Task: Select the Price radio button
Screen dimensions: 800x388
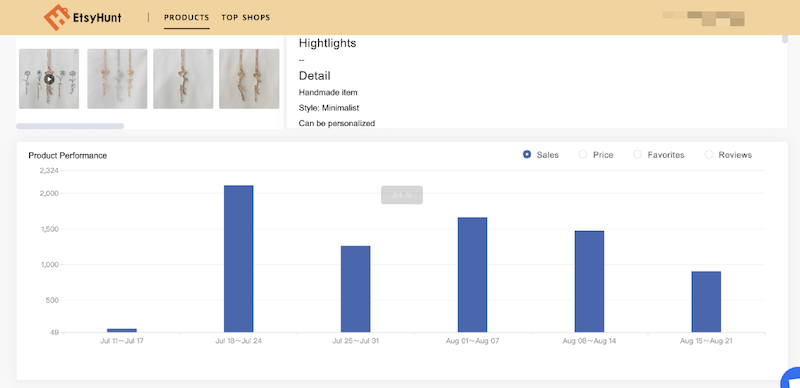Action: 583,155
